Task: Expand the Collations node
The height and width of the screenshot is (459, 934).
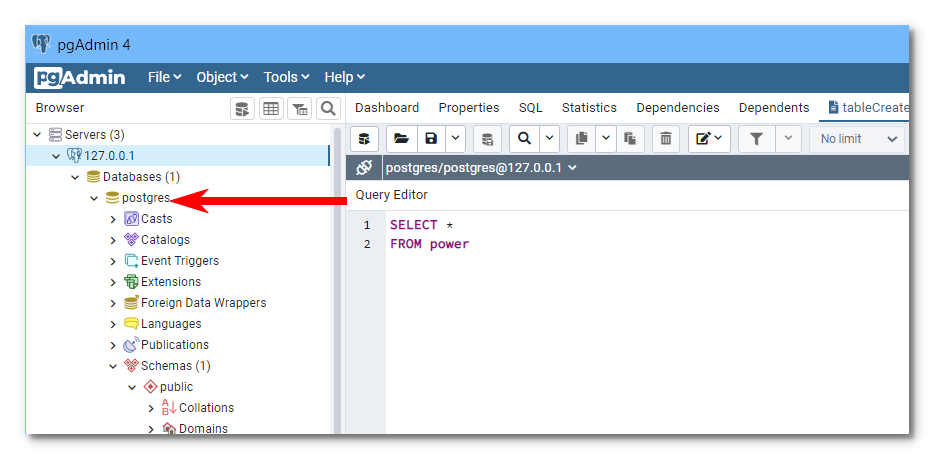Action: pos(151,408)
